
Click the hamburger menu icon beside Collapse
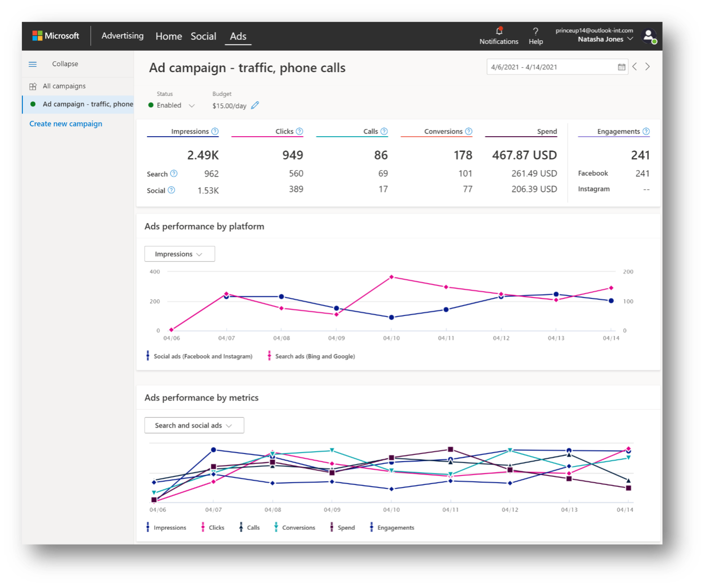click(33, 64)
